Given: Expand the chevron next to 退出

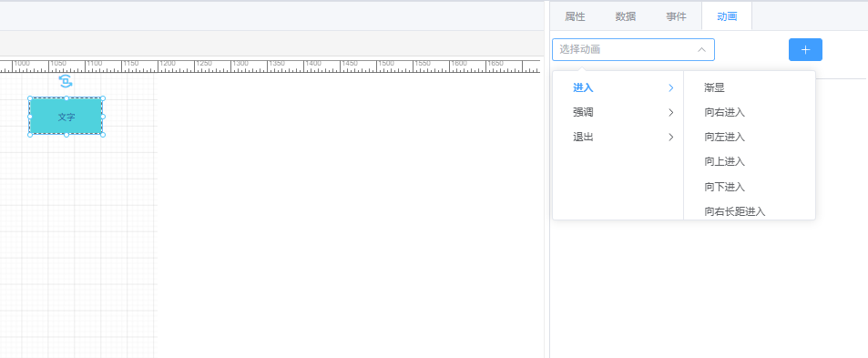Looking at the screenshot, I should tap(671, 138).
